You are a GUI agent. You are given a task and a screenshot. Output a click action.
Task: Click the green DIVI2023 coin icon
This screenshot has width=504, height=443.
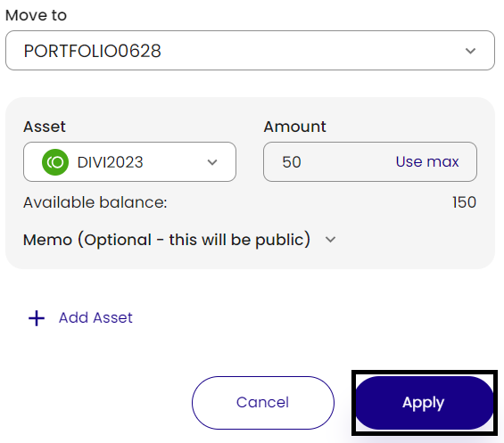tap(55, 162)
